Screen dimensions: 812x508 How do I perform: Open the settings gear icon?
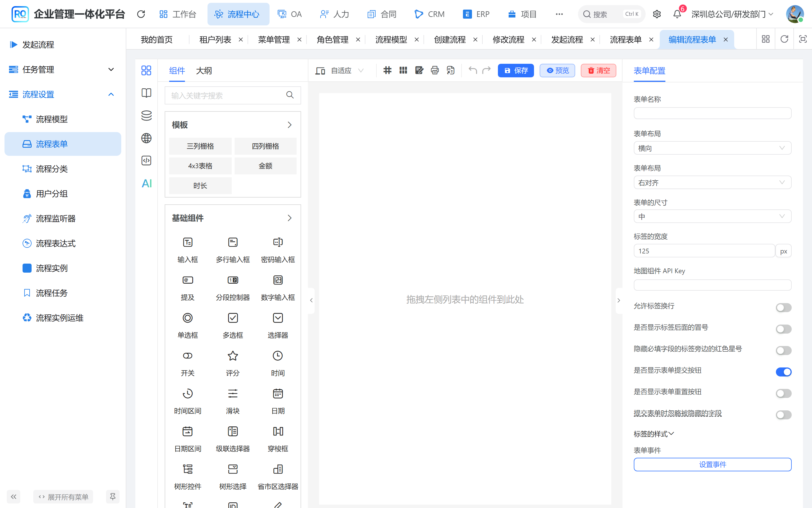pos(657,14)
